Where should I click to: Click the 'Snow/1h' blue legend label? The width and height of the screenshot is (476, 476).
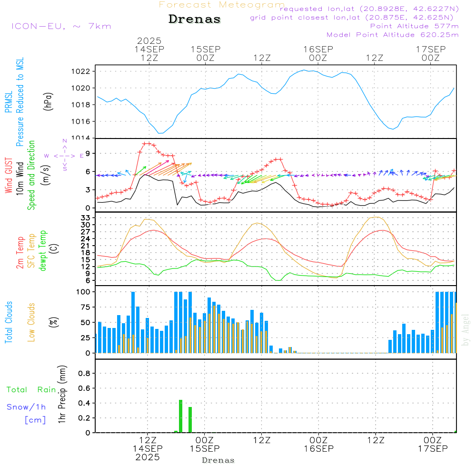tap(26, 407)
